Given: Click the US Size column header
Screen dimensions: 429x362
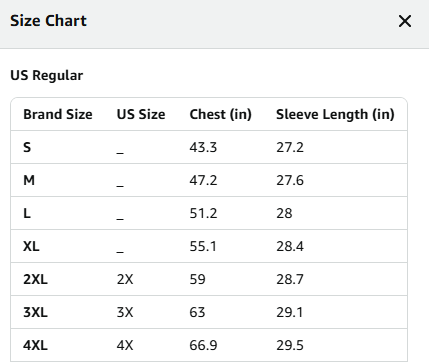Looking at the screenshot, I should click(x=141, y=114).
